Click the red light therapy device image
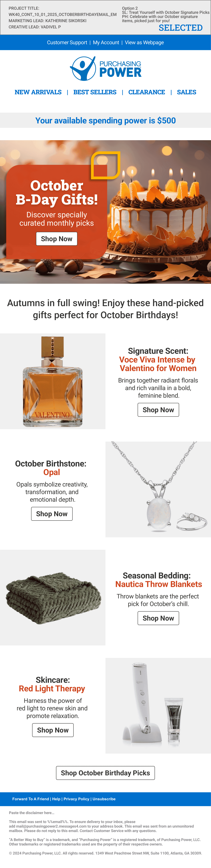The height and width of the screenshot is (868, 211). [x=158, y=706]
